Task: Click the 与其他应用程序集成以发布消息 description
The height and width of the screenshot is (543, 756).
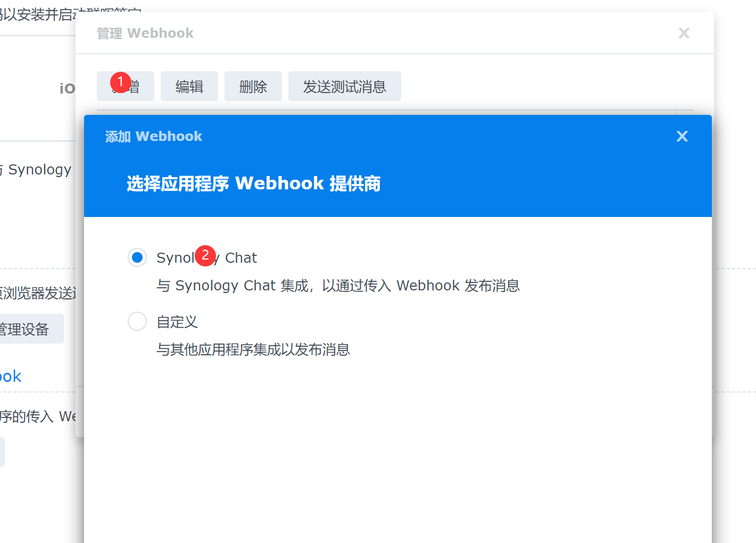Action: coord(253,349)
